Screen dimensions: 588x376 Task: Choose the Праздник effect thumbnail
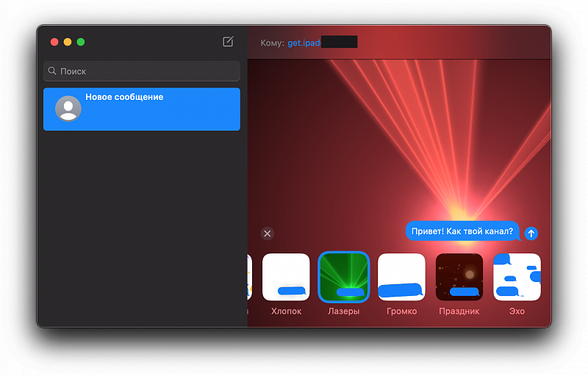459,277
